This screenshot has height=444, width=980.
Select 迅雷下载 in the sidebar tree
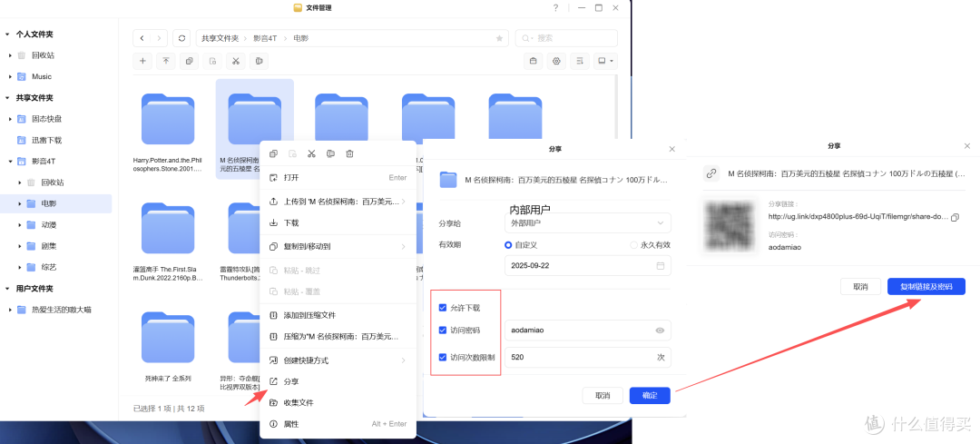(x=47, y=140)
